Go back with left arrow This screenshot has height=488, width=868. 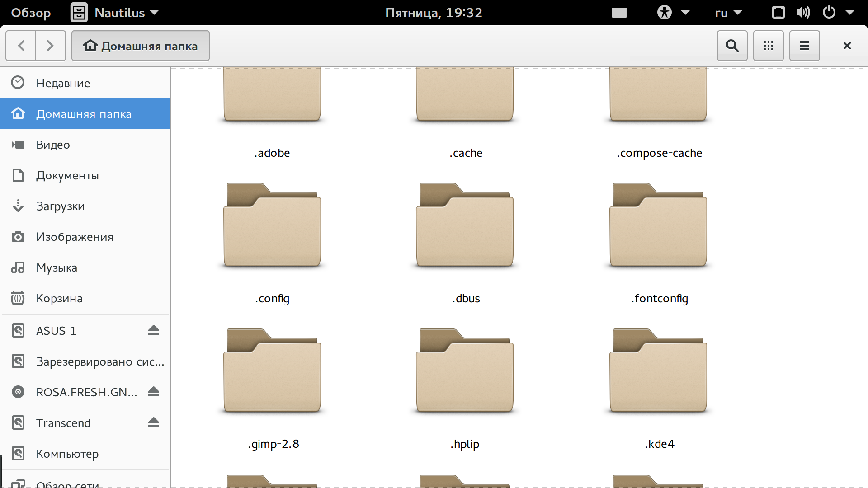[21, 46]
